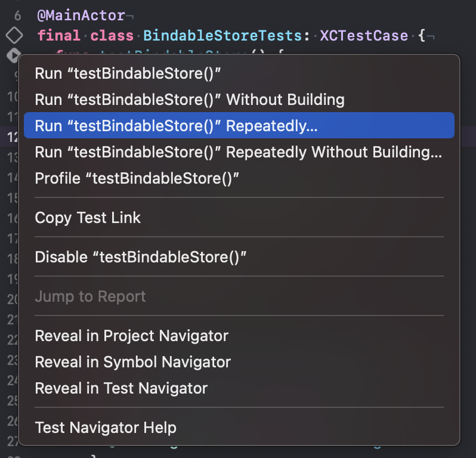The width and height of the screenshot is (476, 458).
Task: Pick Run Repeatedly Without Building… option
Action: [x=239, y=152]
